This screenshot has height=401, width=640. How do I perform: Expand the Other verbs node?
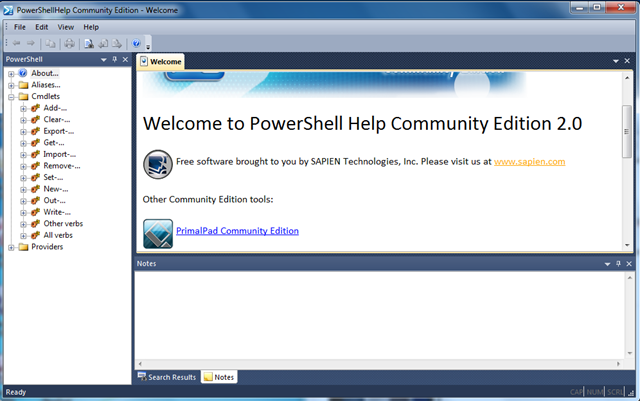tap(24, 224)
